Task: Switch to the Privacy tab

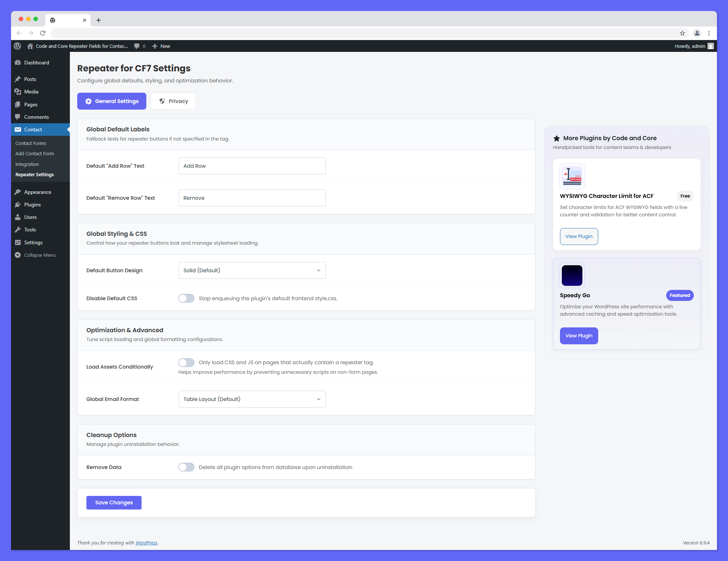Action: coord(173,101)
